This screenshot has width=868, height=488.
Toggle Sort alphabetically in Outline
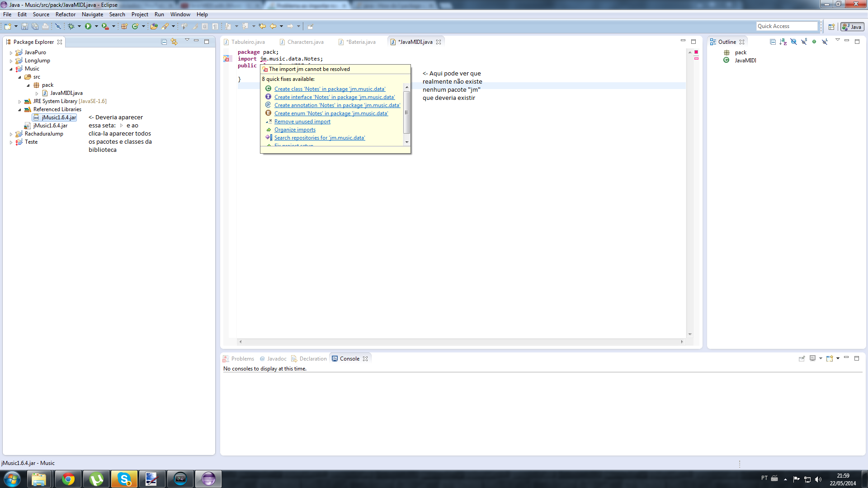[783, 42]
